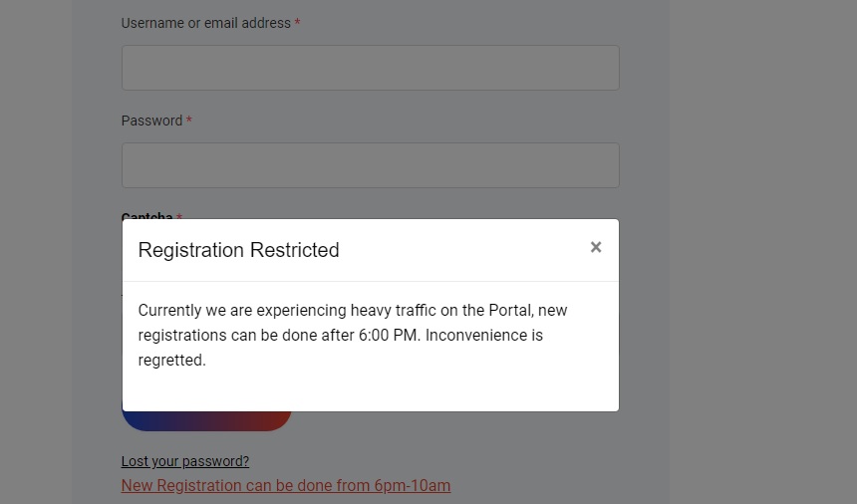Click the red asterisk beside Username label
The width and height of the screenshot is (857, 504).
(x=297, y=22)
